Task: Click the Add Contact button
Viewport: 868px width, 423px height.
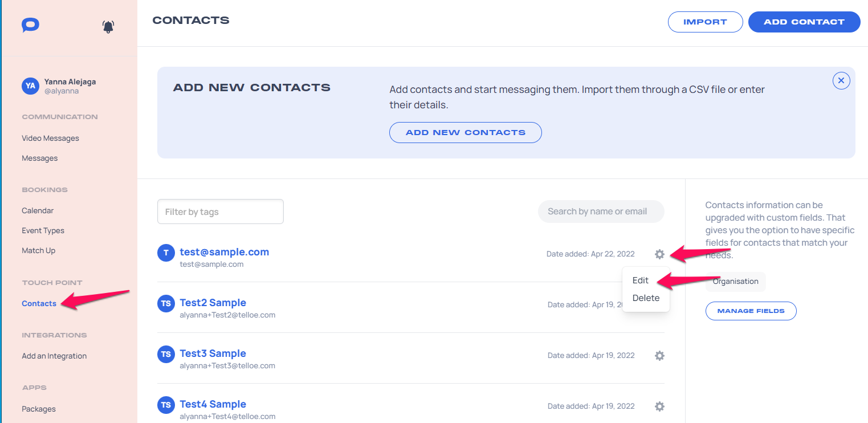Action: click(x=804, y=22)
